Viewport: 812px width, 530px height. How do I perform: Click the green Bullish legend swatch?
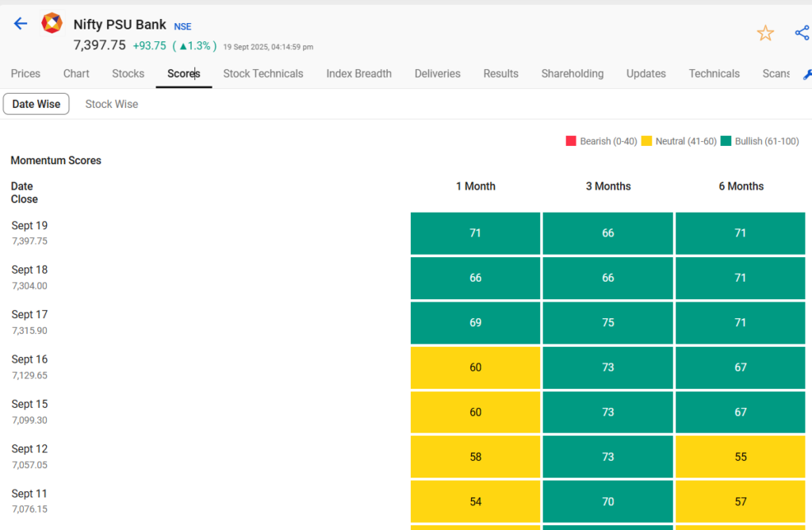coord(726,141)
